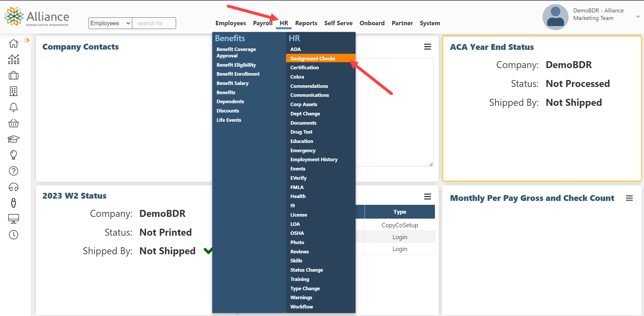Open the Reports top menu
Image resolution: width=644 pixels, height=316 pixels.
[x=306, y=23]
